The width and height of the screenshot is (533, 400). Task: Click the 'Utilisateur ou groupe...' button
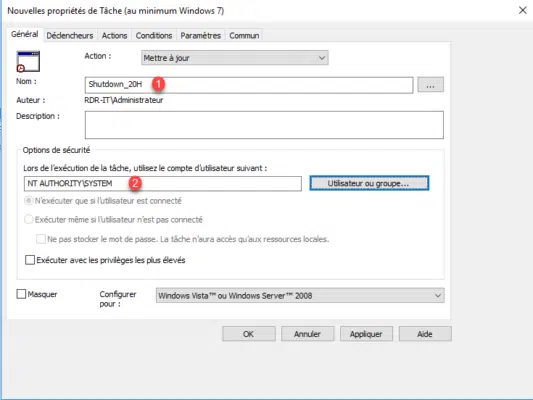[x=369, y=183]
